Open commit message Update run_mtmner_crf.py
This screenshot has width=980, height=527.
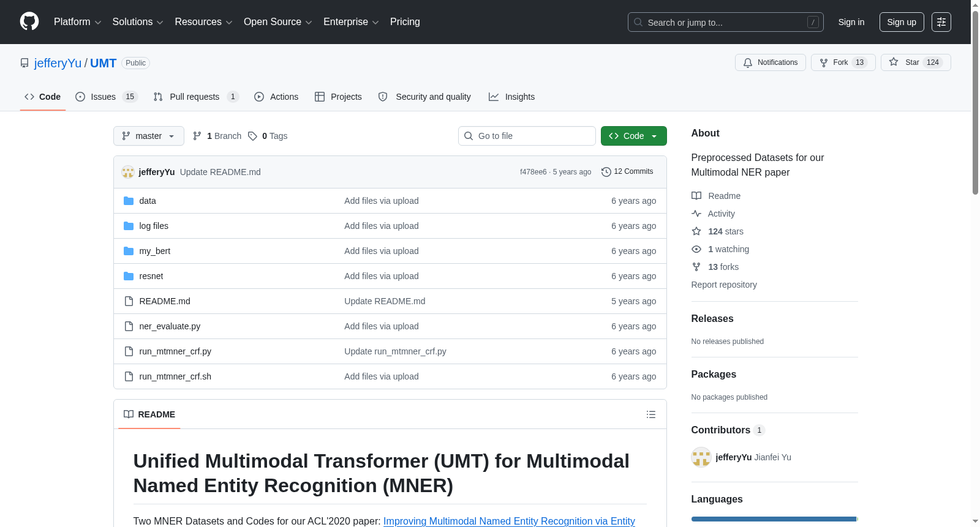(x=395, y=351)
